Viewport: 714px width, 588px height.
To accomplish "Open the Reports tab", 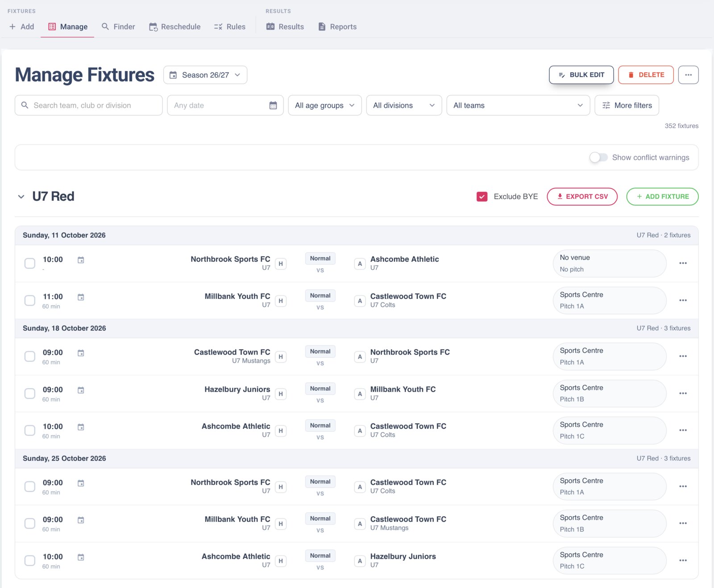I will pos(337,27).
